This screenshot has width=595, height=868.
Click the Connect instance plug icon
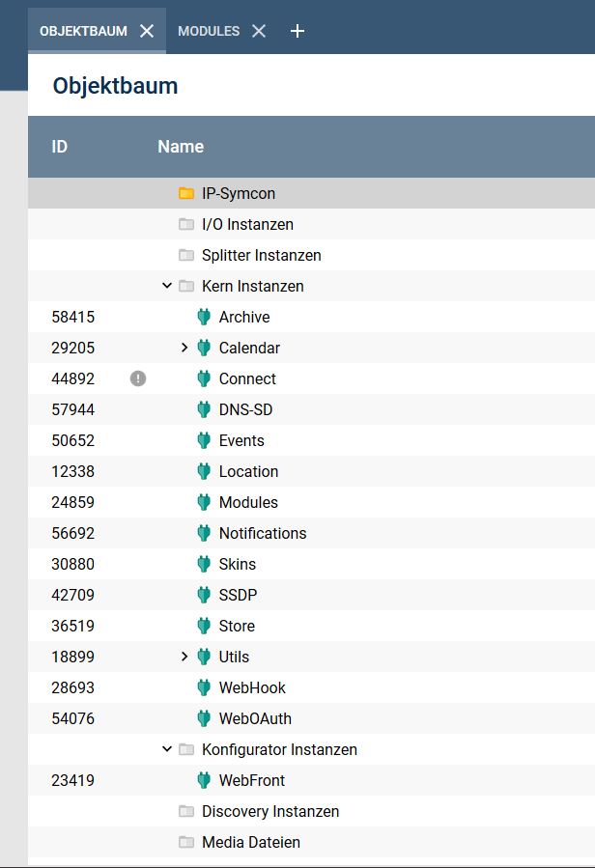(x=204, y=379)
